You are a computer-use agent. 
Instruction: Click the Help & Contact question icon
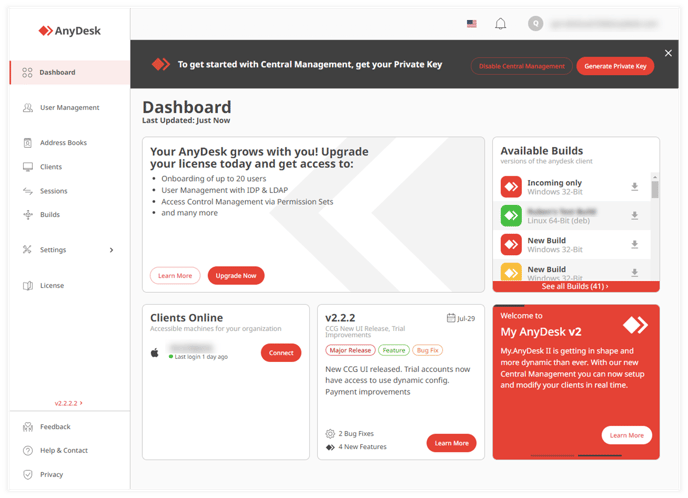pyautogui.click(x=28, y=451)
